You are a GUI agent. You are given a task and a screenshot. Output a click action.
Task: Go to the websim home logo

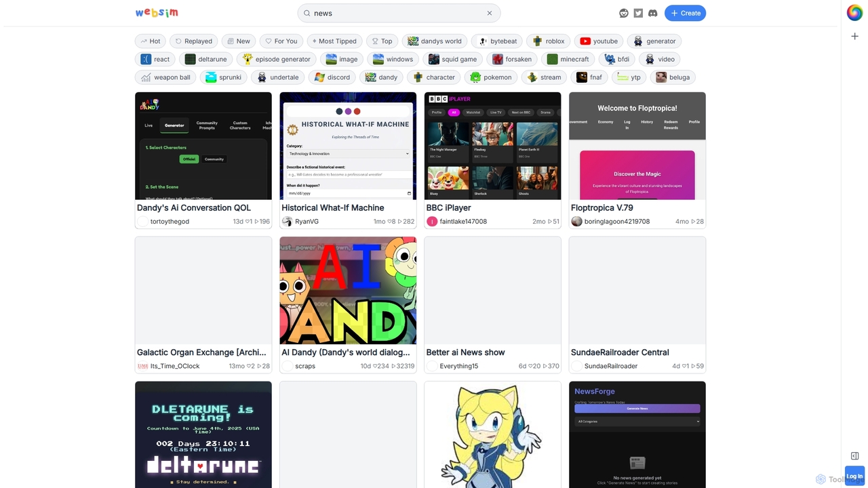[x=157, y=13]
